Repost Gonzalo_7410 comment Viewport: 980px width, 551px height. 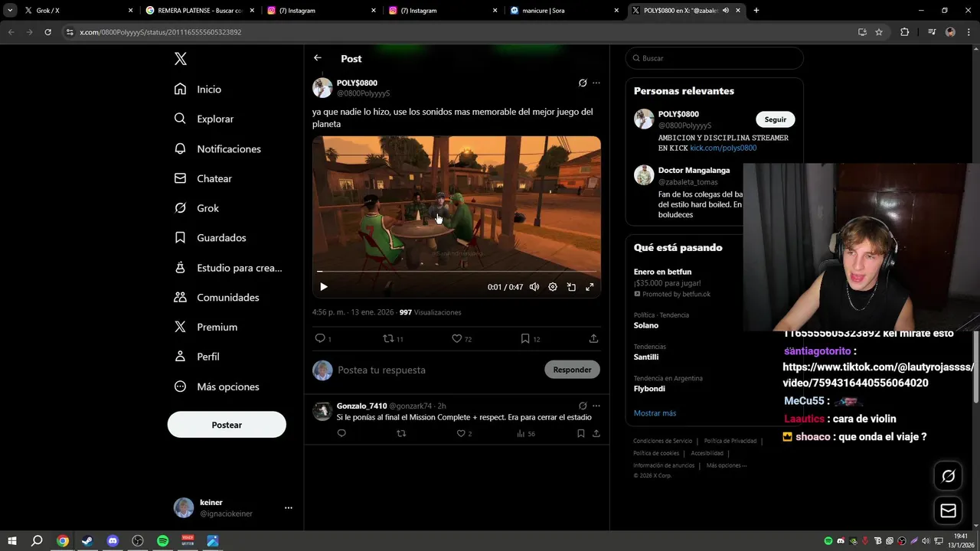click(401, 433)
